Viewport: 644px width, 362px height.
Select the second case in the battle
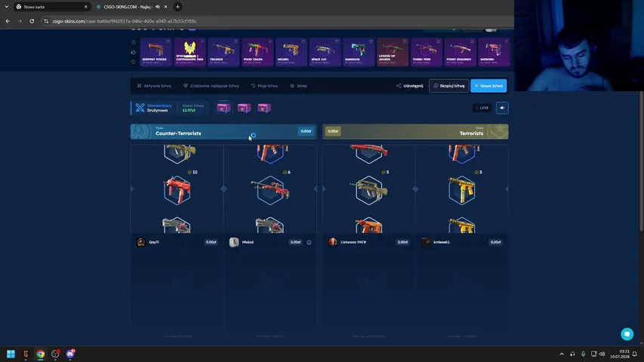244,108
